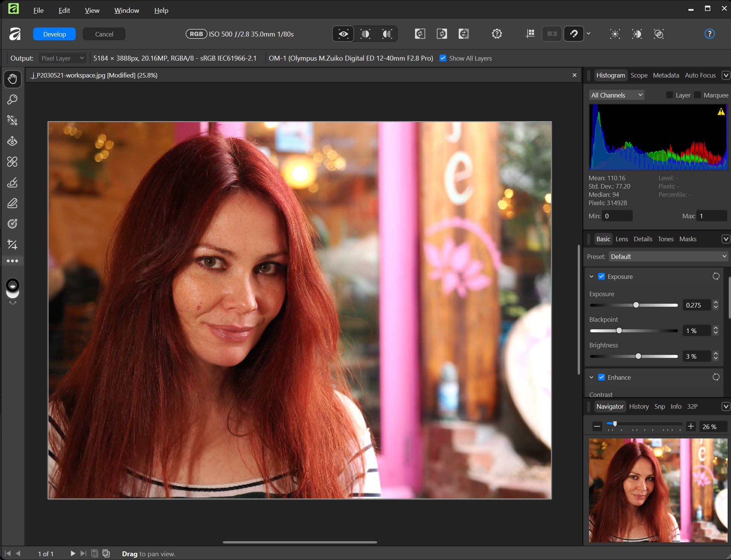
Task: Rotate the image counter-clockwise
Action: click(420, 34)
